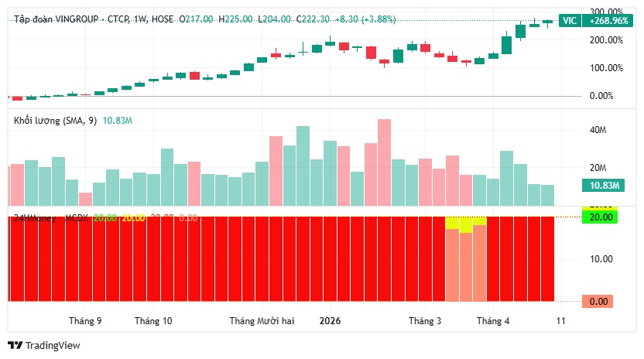This screenshot has width=644, height=359.
Task: Click the 10.83M value beside the volume label
Action: (x=118, y=121)
